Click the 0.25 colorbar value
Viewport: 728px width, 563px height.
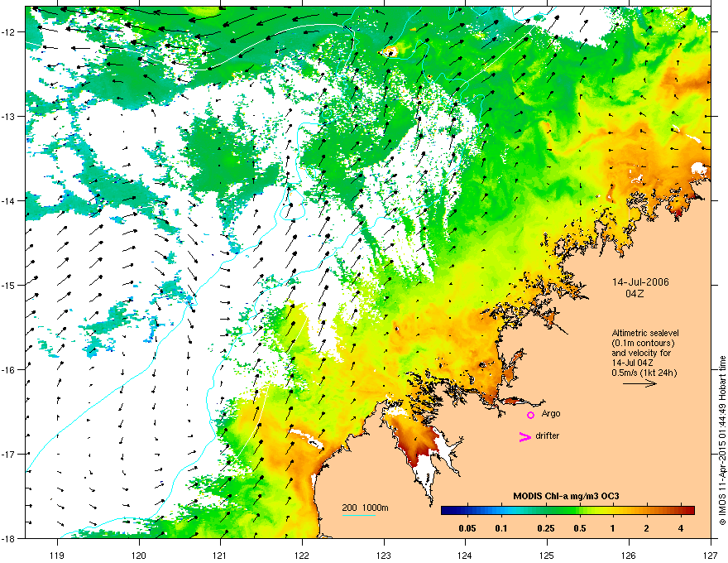(x=545, y=528)
